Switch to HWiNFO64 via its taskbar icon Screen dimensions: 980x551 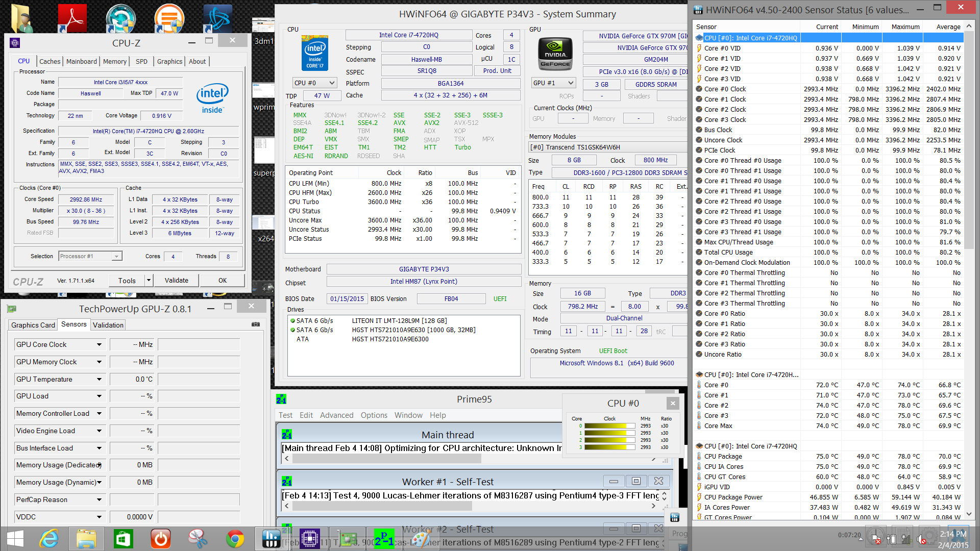(271, 539)
